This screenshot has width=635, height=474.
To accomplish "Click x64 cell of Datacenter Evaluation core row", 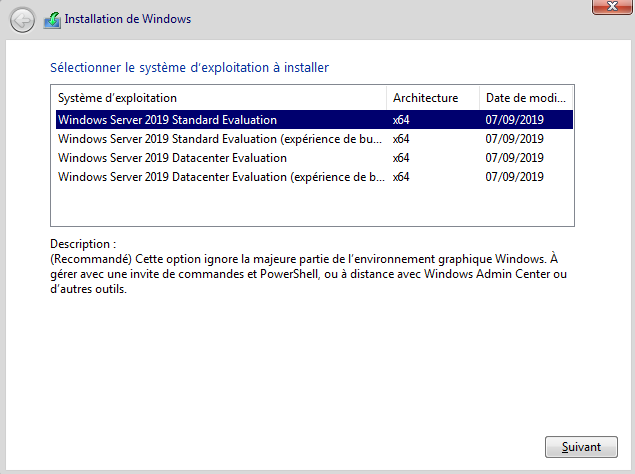I will (x=401, y=158).
